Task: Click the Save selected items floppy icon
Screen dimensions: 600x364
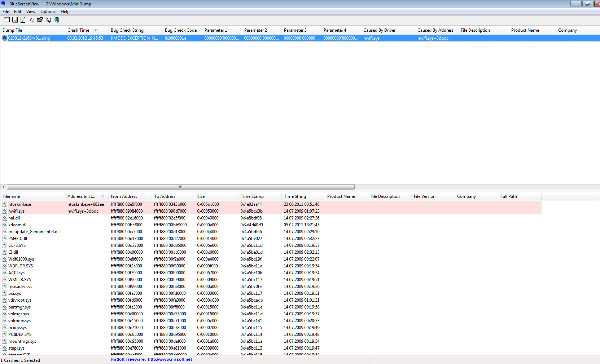Action: click(15, 20)
